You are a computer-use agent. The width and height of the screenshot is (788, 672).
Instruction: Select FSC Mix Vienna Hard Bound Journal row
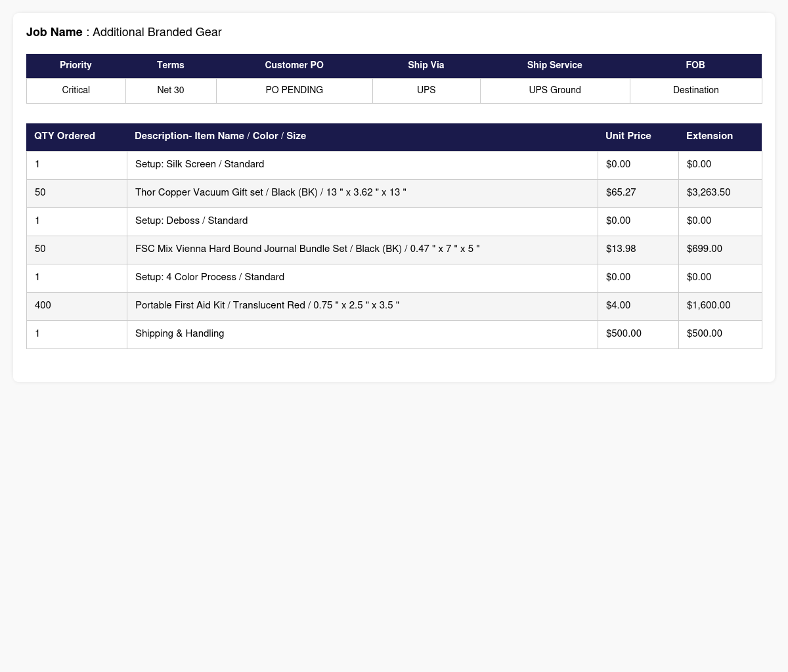tap(394, 249)
